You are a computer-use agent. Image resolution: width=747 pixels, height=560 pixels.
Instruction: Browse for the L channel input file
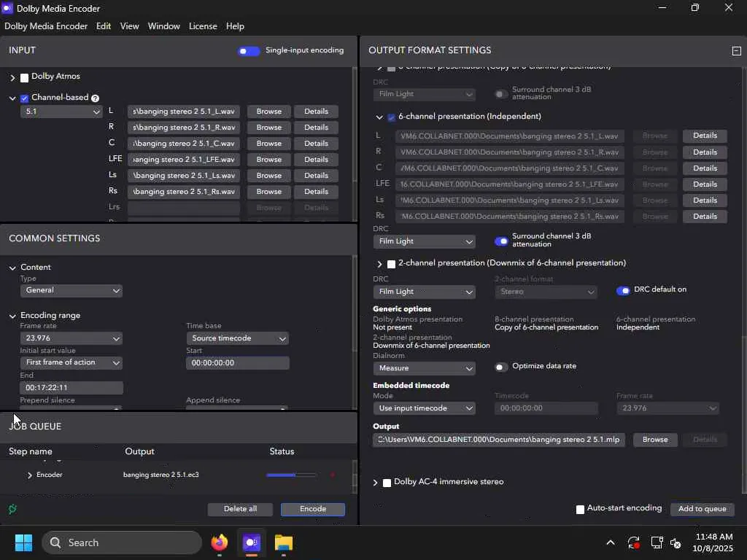click(x=268, y=112)
